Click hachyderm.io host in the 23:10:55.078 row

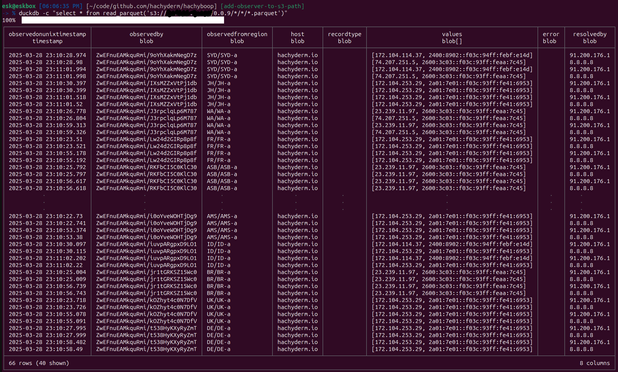click(297, 314)
